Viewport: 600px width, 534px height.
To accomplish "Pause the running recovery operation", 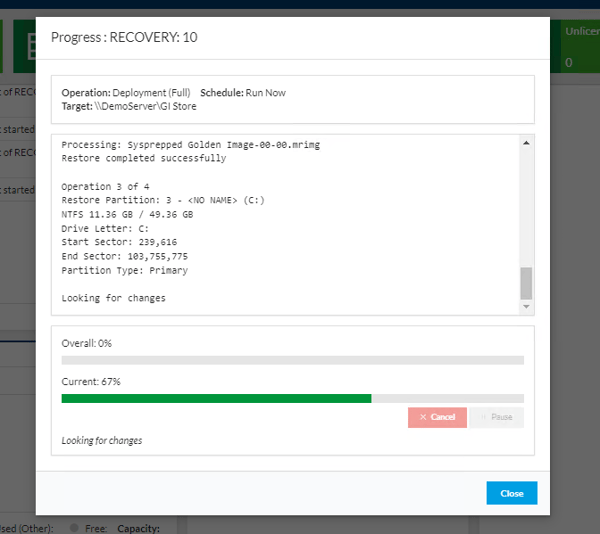I will 496,417.
